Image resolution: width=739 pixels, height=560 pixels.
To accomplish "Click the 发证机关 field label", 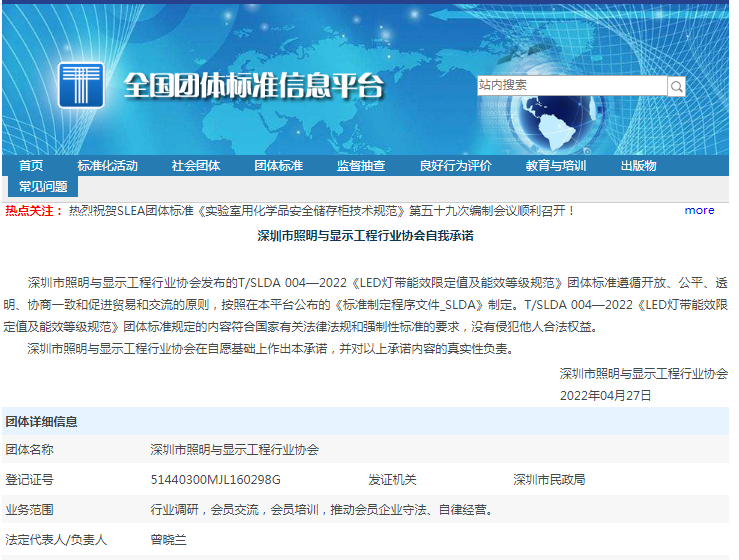I will pos(392,480).
